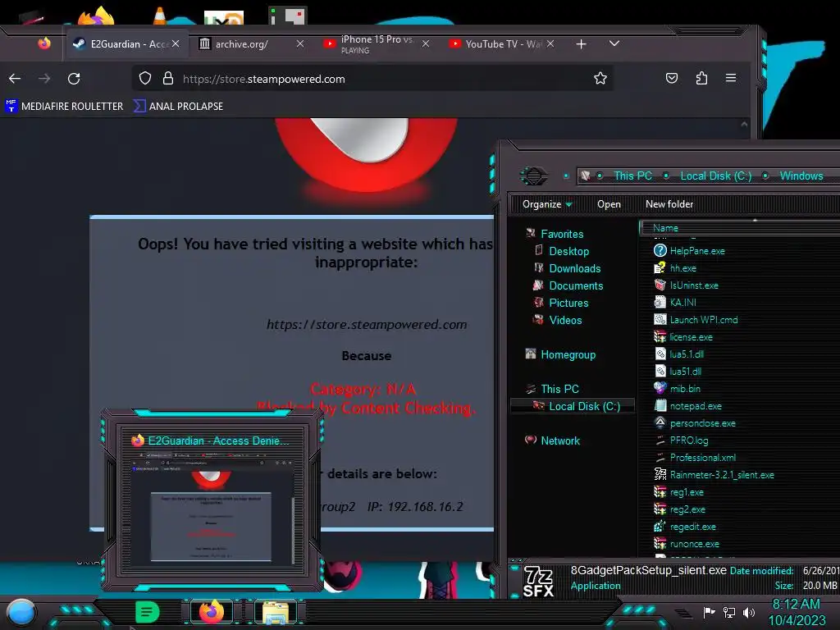The height and width of the screenshot is (630, 840).
Task: Reload the Firefox page
Action: 74,79
